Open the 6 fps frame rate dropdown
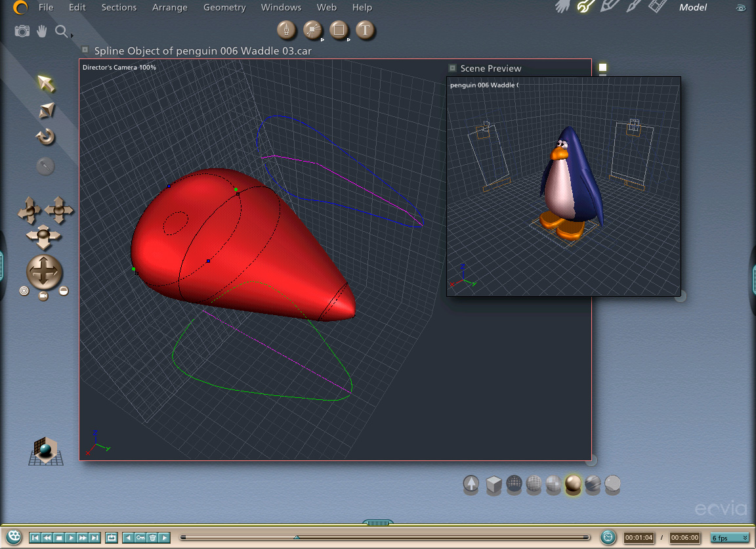Image resolution: width=756 pixels, height=549 pixels. point(730,538)
